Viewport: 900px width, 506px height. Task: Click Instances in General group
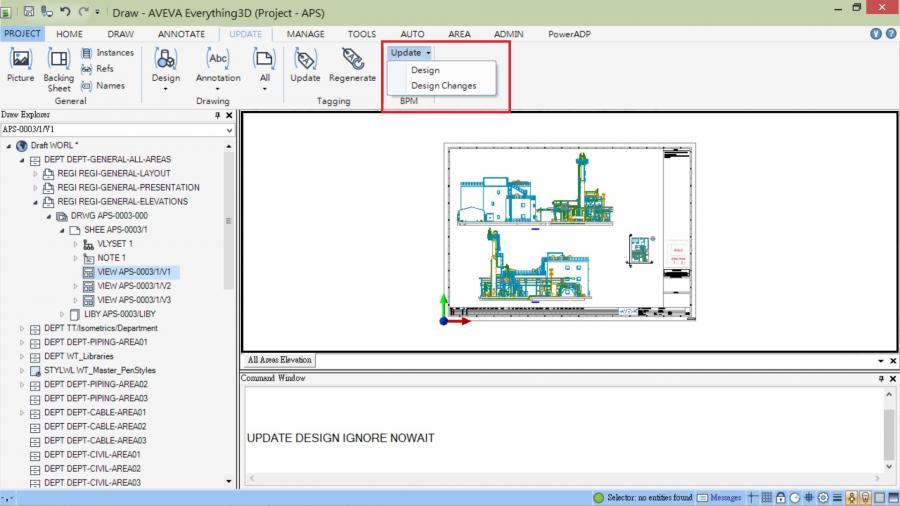click(x=107, y=53)
